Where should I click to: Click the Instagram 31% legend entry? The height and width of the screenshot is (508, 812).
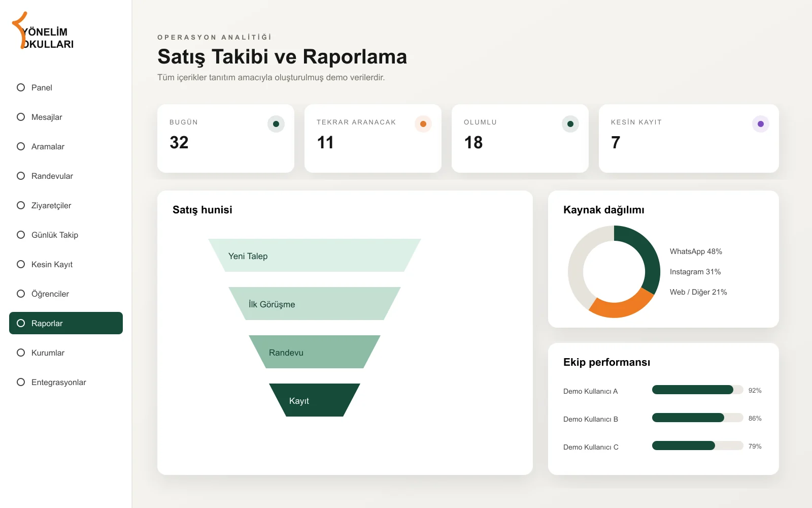695,272
